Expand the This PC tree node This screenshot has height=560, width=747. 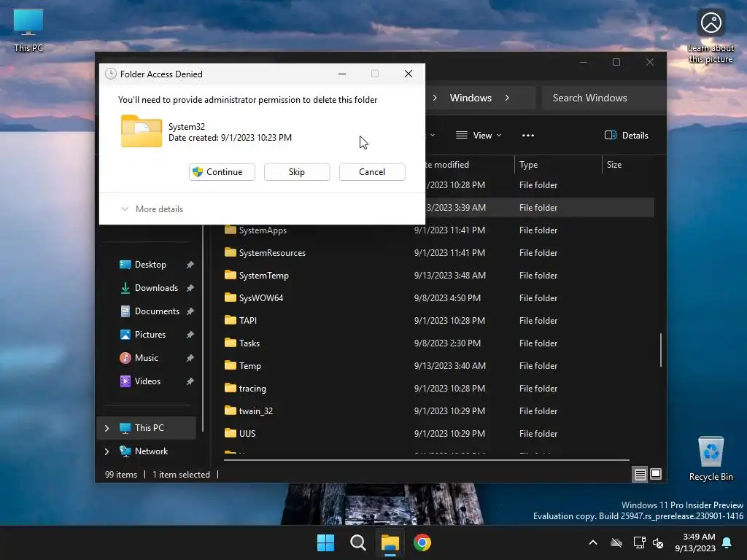click(107, 428)
